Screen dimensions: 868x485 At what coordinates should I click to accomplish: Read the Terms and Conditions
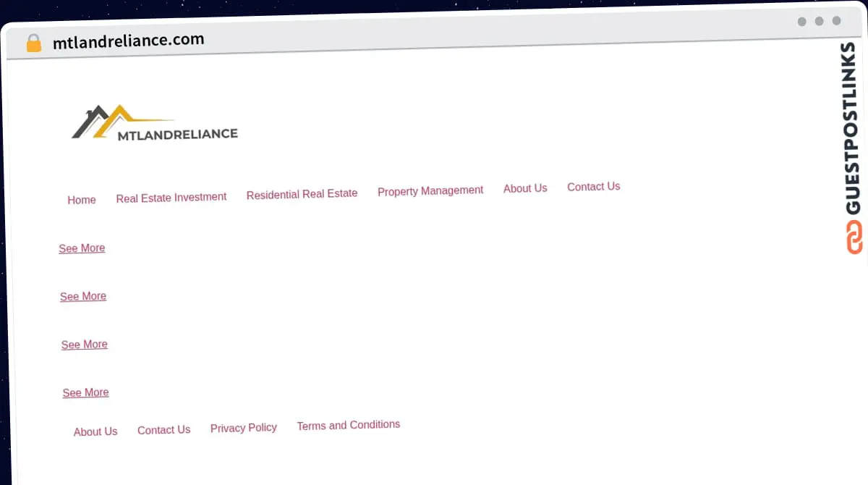(348, 425)
